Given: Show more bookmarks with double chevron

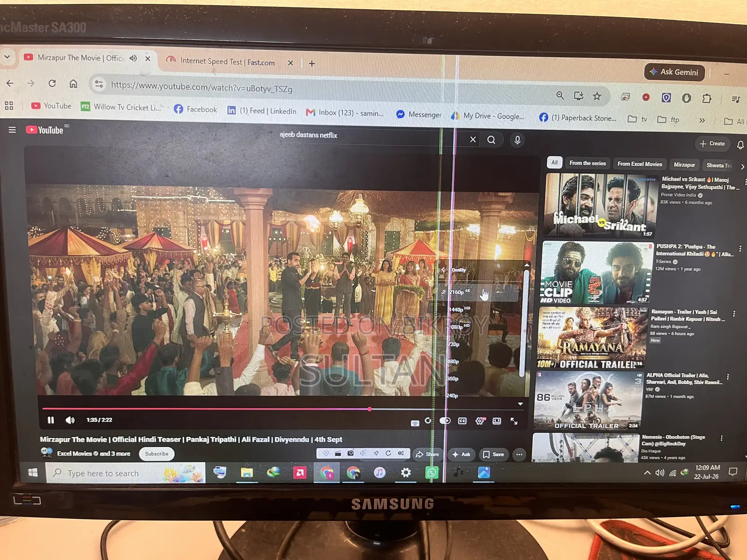Looking at the screenshot, I should [x=702, y=120].
